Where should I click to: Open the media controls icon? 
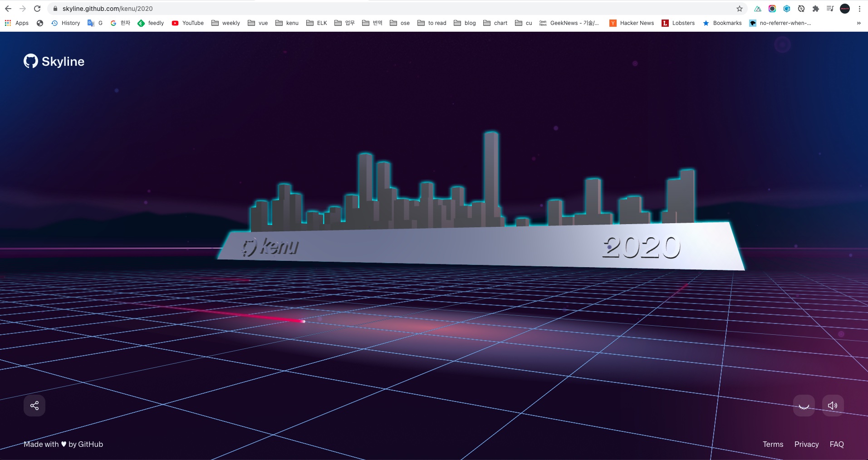point(830,9)
